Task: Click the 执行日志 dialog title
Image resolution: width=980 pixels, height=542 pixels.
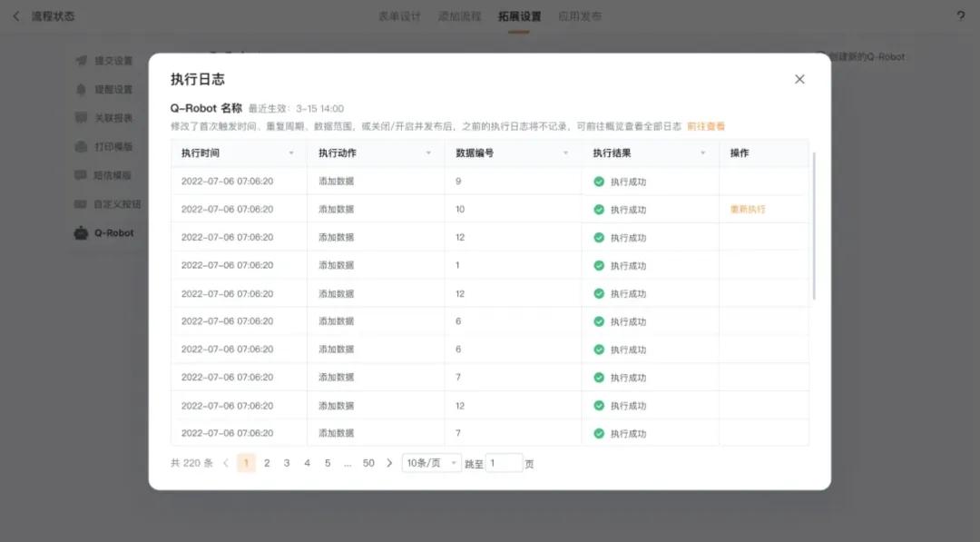Action: pos(198,79)
